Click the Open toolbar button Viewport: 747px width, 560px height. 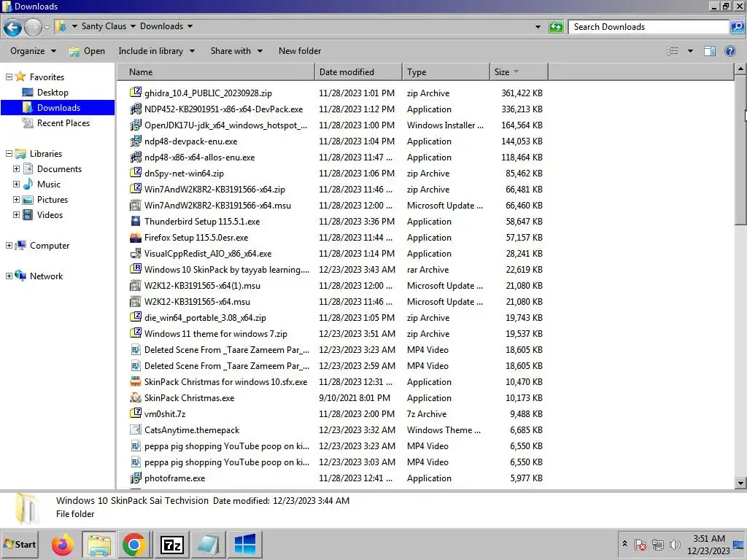click(88, 51)
